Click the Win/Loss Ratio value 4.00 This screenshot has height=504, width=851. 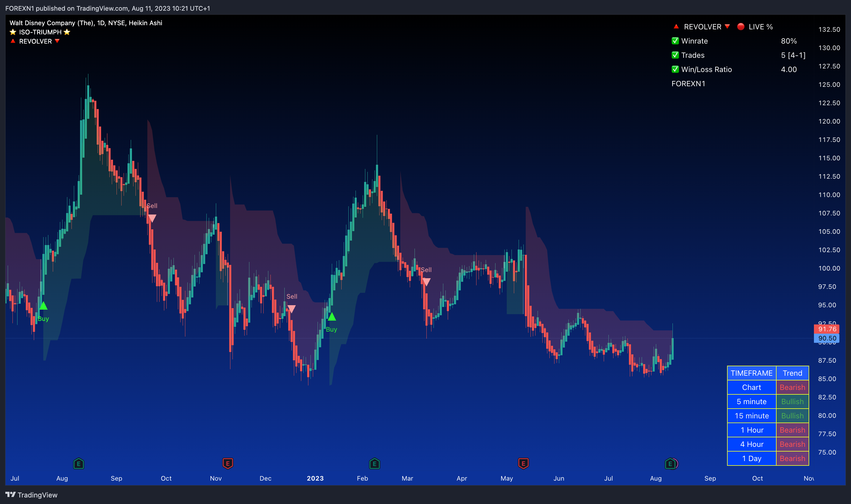click(x=789, y=69)
